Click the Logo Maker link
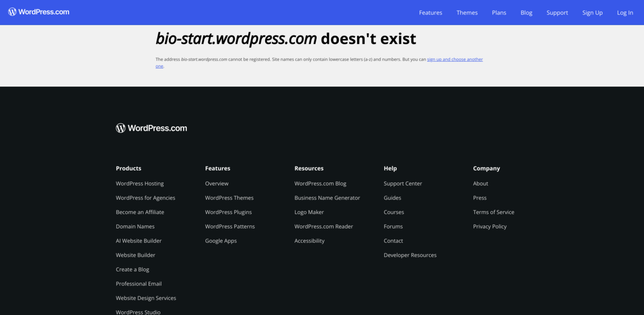 (309, 211)
